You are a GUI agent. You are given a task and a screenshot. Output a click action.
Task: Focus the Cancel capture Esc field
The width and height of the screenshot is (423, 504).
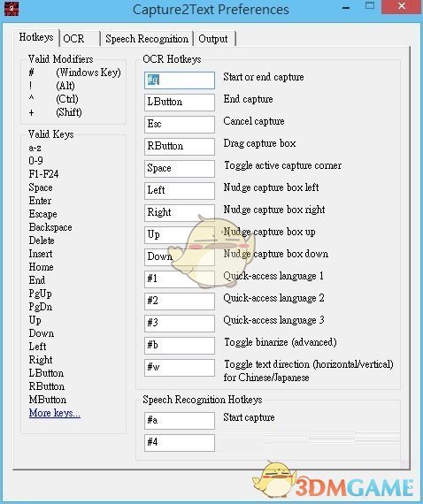pos(180,125)
